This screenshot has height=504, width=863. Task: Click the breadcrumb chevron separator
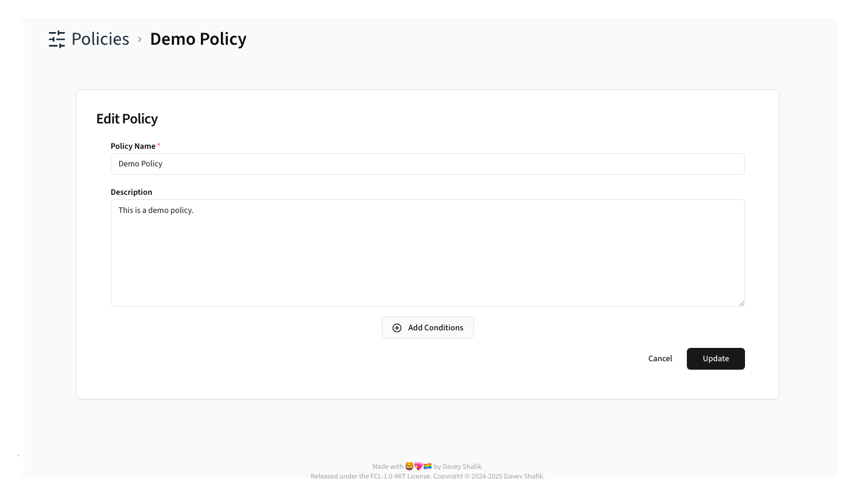(x=139, y=39)
